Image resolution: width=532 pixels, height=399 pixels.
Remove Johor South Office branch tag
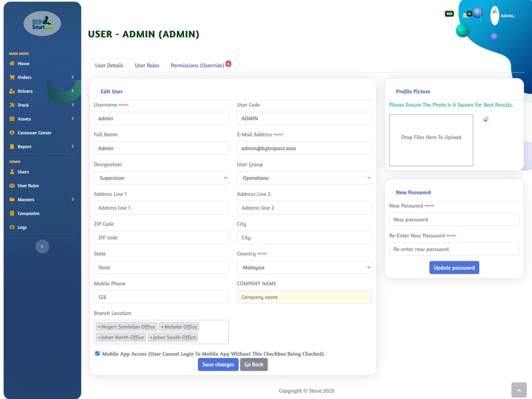point(151,338)
